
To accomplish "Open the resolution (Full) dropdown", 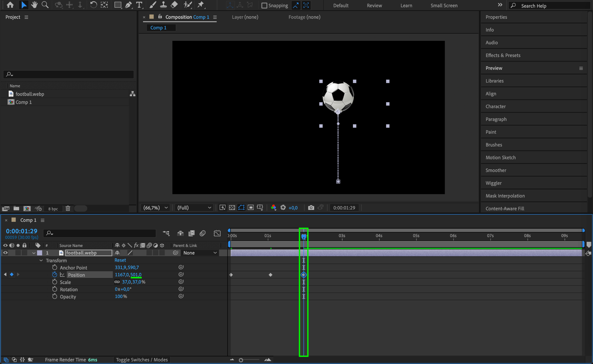I will 194,208.
